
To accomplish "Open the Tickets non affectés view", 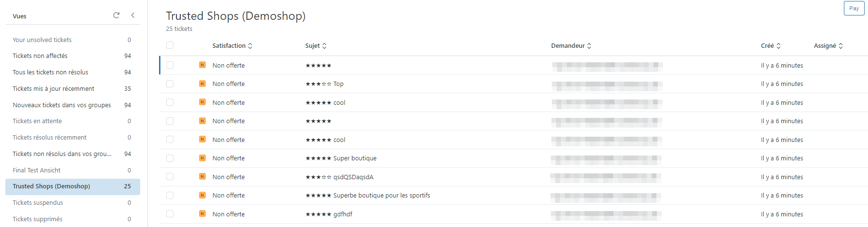I will [x=72, y=56].
